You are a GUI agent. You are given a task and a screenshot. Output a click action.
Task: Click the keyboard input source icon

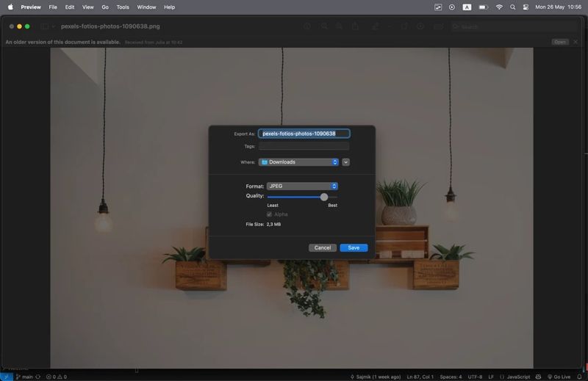[467, 7]
